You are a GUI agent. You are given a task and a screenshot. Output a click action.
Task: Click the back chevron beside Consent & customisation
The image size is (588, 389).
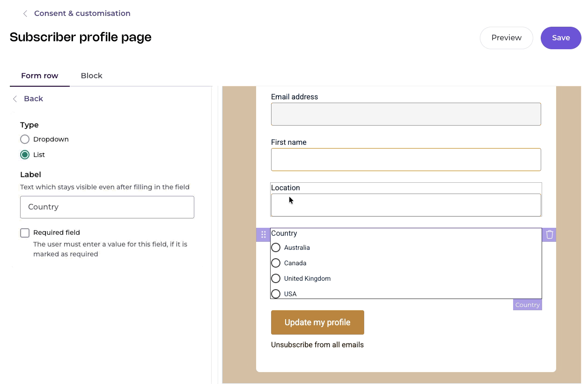tap(25, 14)
